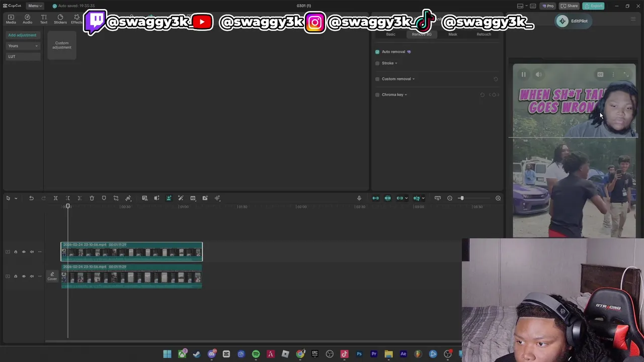Select the Crop tool in timeline toolbar

click(116, 198)
